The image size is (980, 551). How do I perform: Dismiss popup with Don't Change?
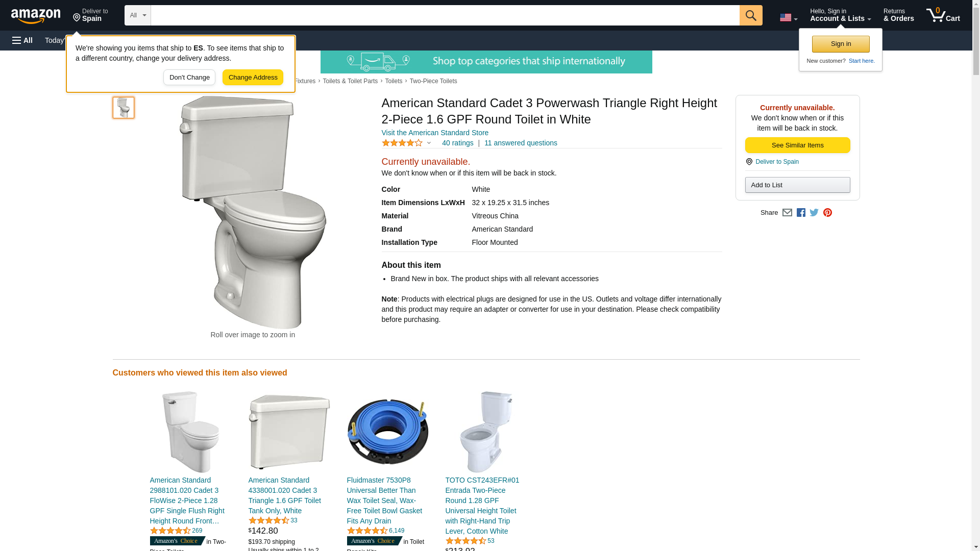[189, 78]
